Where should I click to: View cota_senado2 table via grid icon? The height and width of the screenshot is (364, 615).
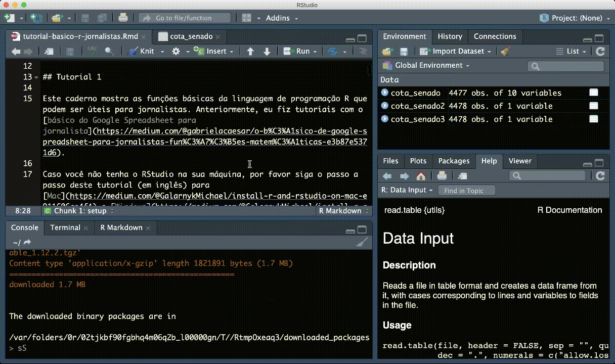coord(594,106)
